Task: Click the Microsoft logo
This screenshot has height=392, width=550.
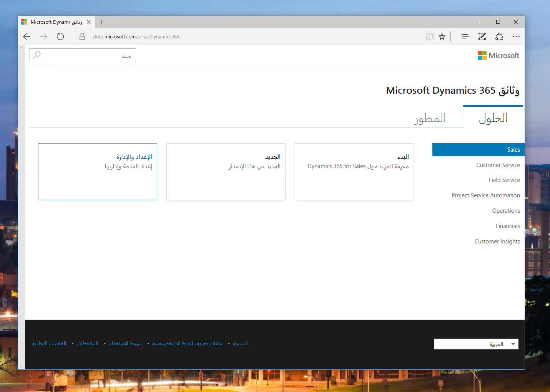Action: pos(498,55)
